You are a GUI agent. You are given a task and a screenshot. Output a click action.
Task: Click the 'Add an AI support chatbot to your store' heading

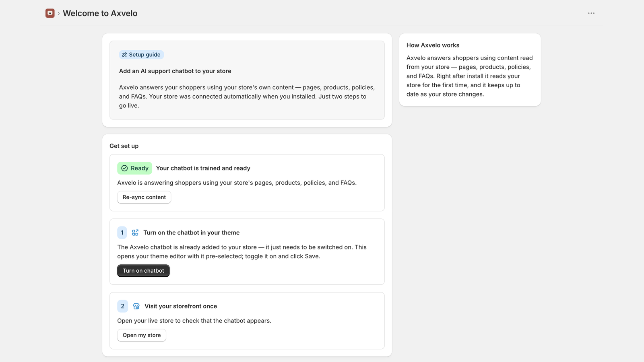point(175,71)
